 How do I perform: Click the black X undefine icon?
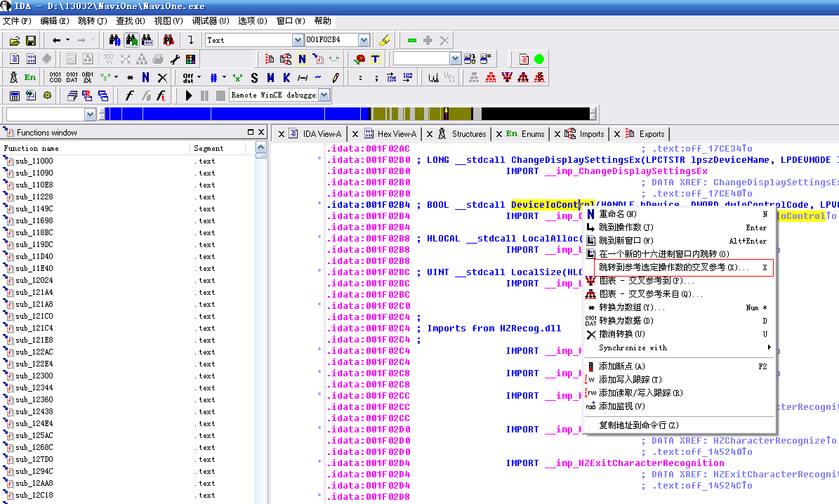[162, 78]
